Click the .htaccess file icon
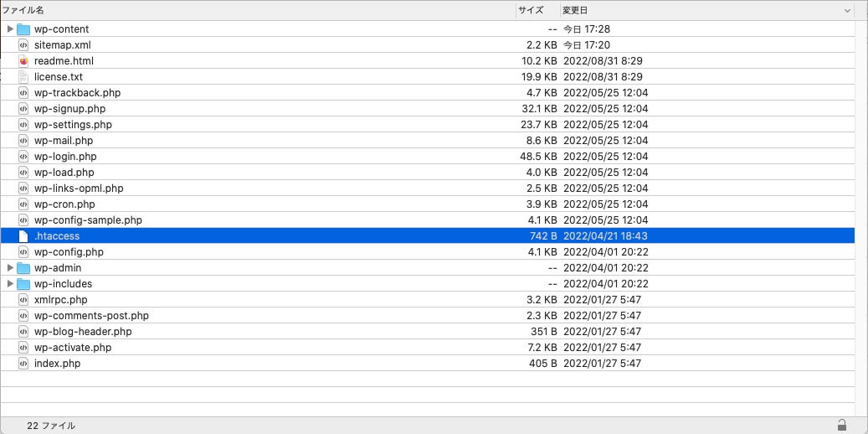The height and width of the screenshot is (434, 868). pos(23,236)
